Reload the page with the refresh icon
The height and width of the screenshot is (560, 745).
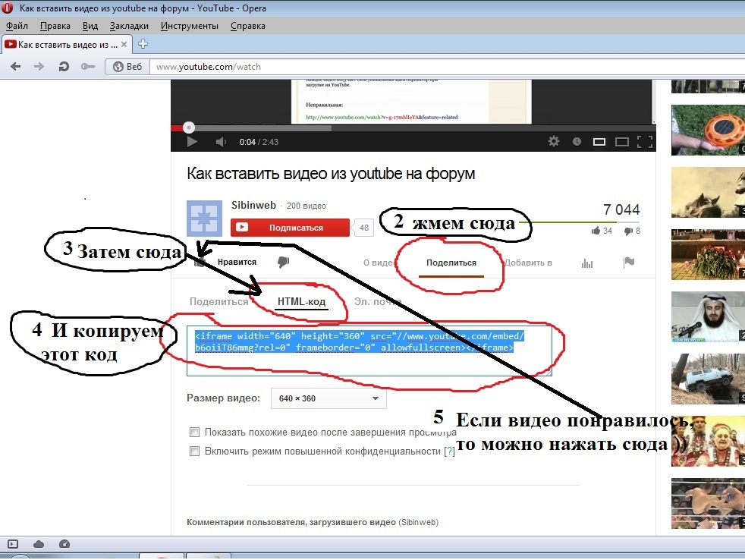(64, 67)
